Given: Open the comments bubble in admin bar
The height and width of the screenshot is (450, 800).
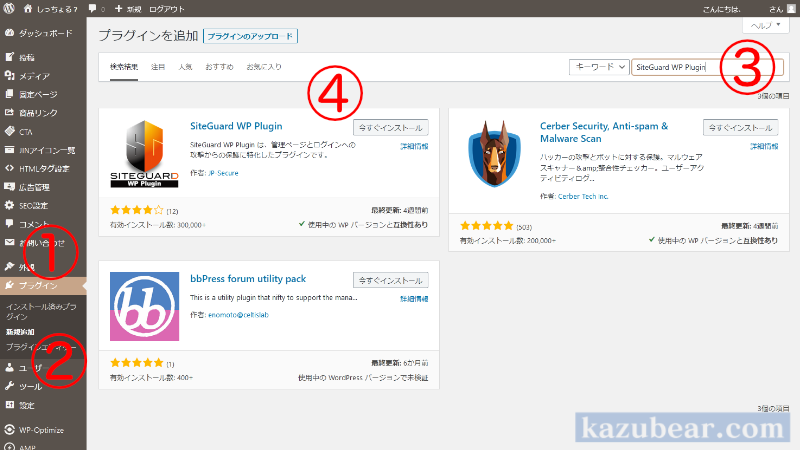Looking at the screenshot, I should (x=92, y=8).
